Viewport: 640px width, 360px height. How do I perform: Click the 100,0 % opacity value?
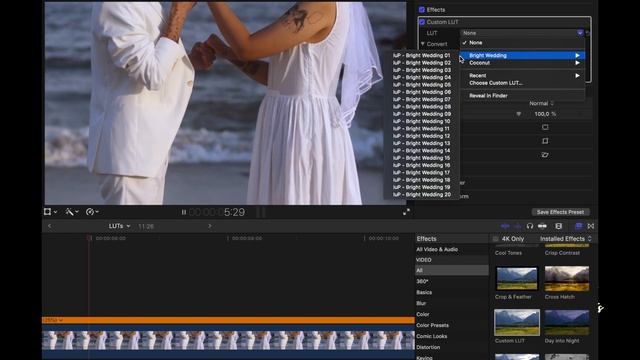(x=545, y=114)
